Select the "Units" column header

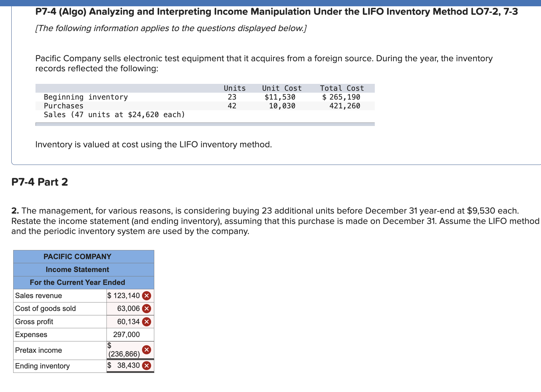pos(235,88)
